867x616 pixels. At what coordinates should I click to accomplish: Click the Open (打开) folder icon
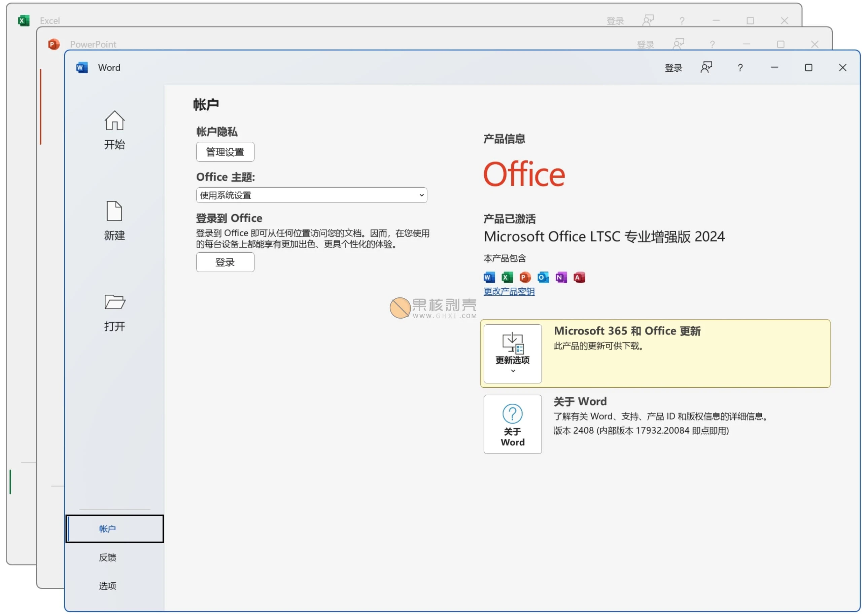point(114,302)
